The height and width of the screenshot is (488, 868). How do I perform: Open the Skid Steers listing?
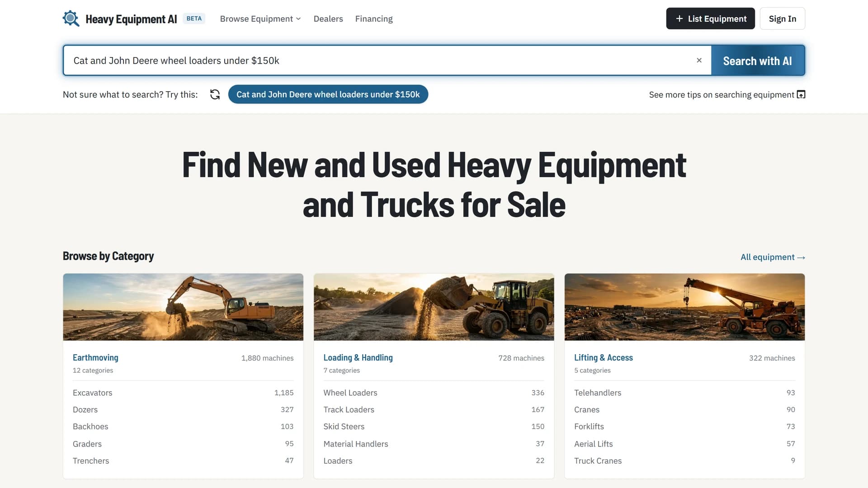(x=434, y=426)
